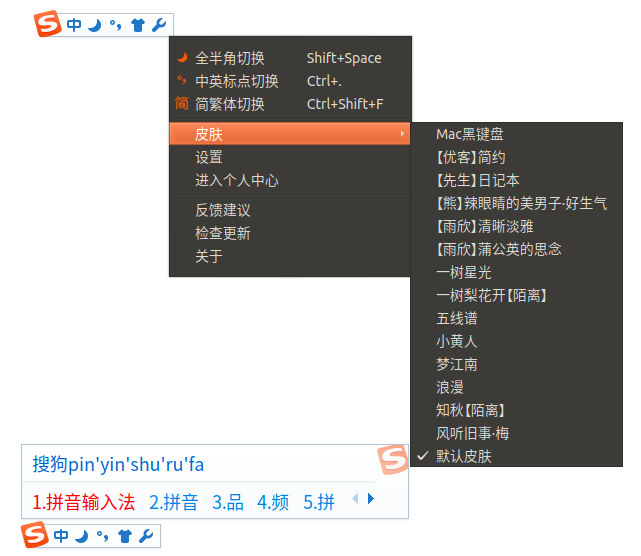Click the Sogou logo beside the candidate window
Viewport: 641px width, 556px height.
click(x=392, y=460)
